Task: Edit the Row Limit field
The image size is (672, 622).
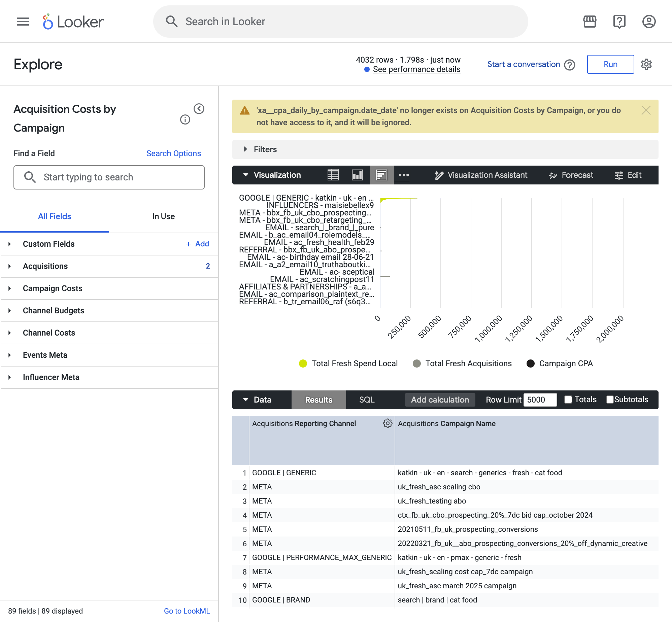Action: (540, 400)
